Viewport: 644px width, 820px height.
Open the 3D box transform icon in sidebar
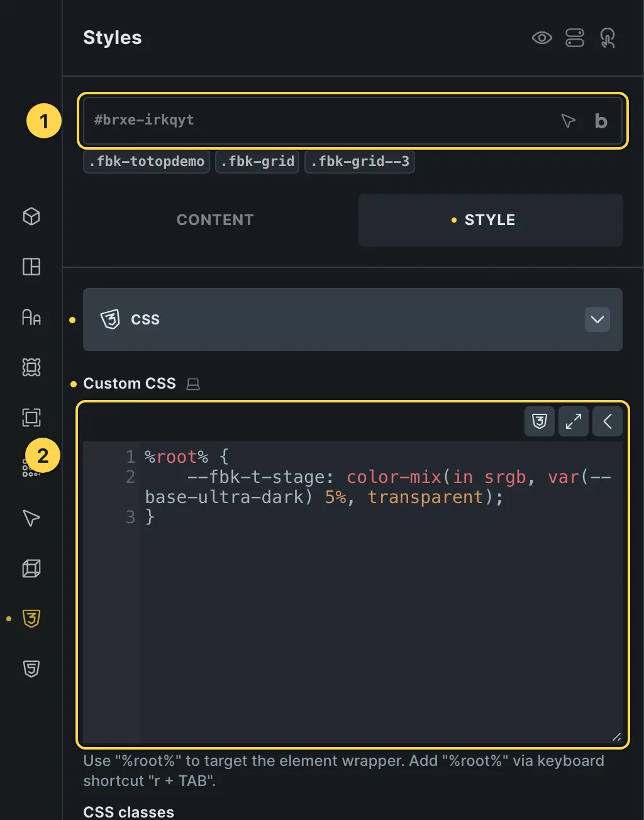tap(31, 568)
